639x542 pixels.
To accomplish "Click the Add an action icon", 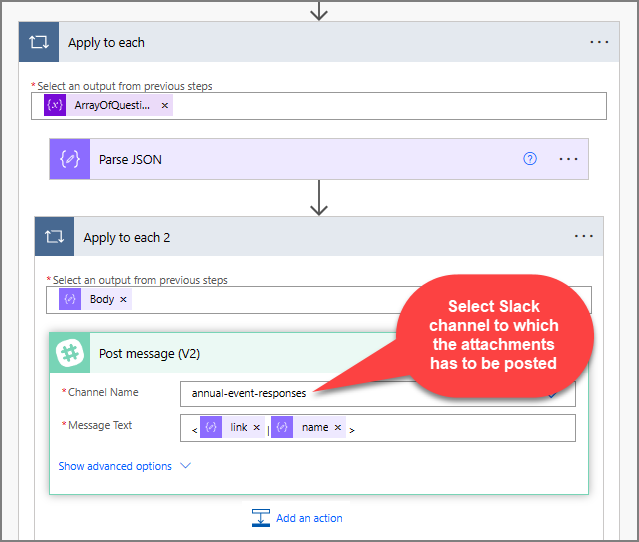I will coord(261,518).
